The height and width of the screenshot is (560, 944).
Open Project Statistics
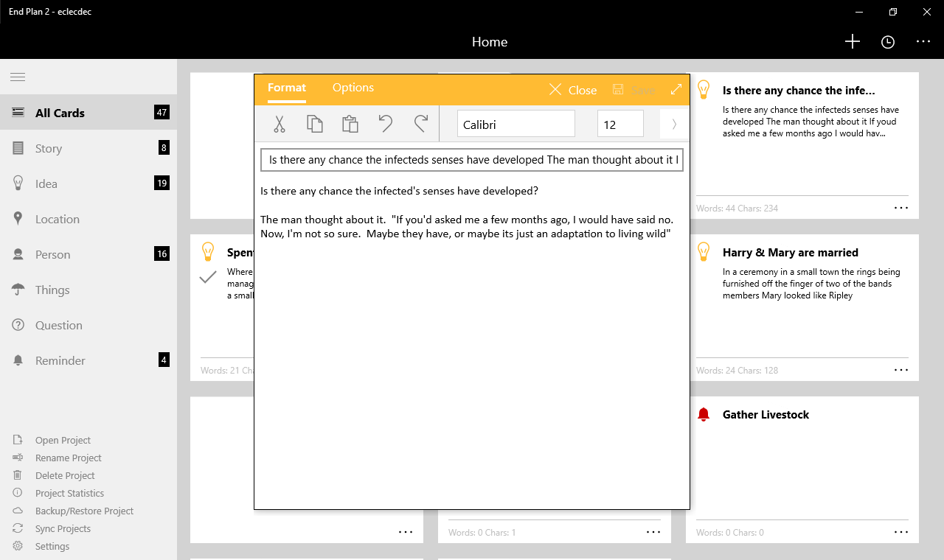tap(69, 493)
